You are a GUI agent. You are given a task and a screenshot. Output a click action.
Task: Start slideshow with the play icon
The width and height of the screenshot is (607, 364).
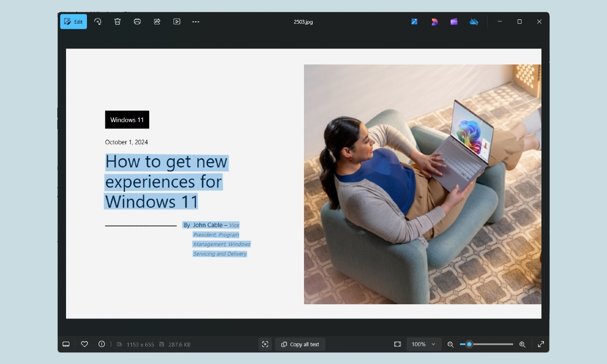[x=177, y=22]
